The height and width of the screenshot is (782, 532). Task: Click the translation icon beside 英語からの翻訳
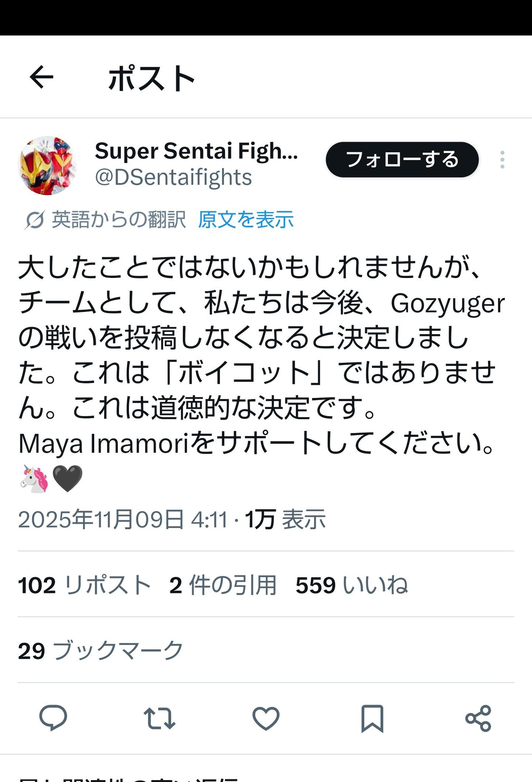point(35,220)
